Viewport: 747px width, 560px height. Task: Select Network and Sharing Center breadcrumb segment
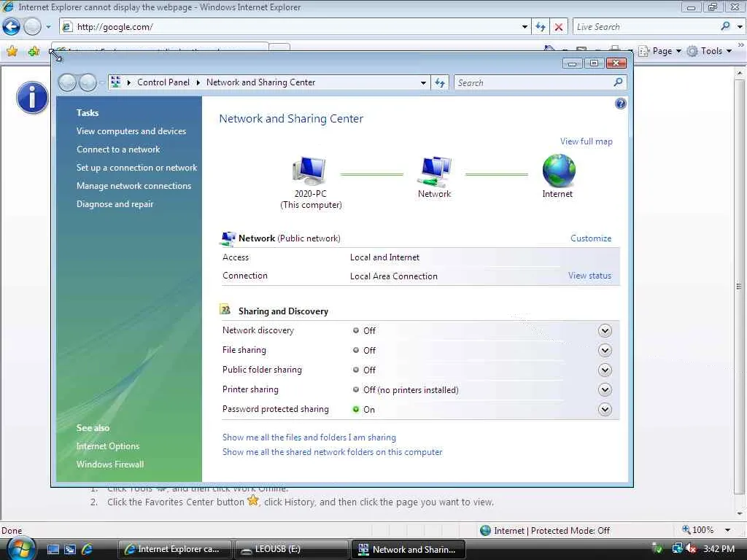[x=260, y=82]
